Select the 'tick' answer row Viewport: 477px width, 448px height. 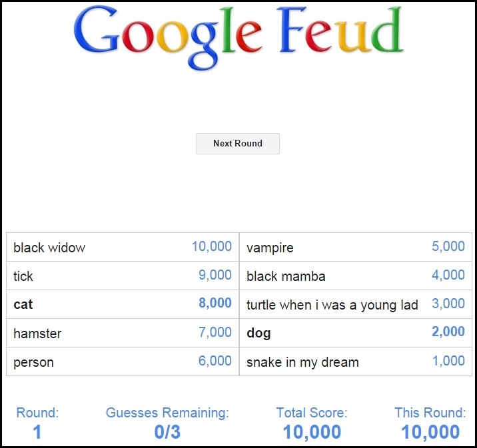tap(123, 276)
